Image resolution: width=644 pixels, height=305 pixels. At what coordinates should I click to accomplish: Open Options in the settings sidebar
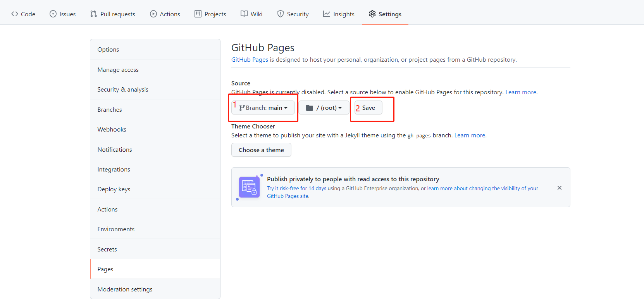[155, 49]
